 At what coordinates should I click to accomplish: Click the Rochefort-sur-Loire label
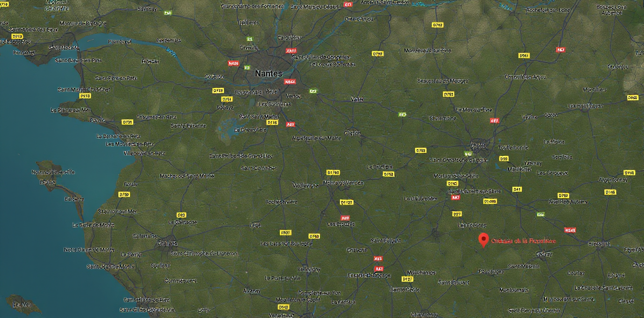tap(548, 10)
